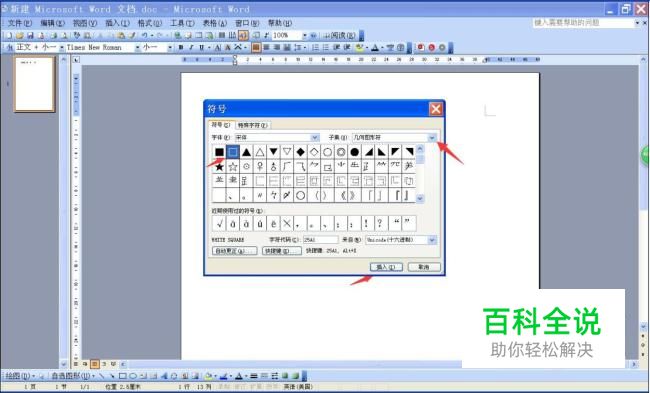Open the Zoom 100% dropdown

[304, 36]
